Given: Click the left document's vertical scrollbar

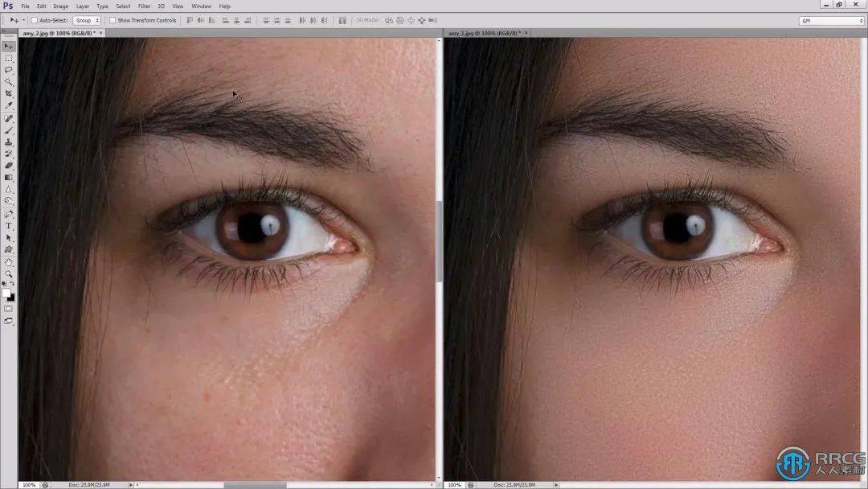Looking at the screenshot, I should coord(439,241).
